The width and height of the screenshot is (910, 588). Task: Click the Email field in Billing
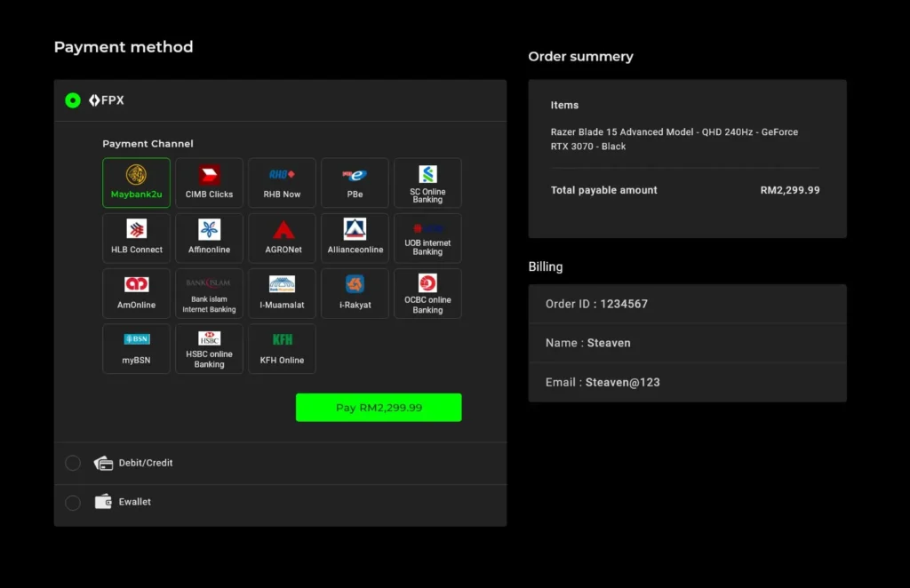click(687, 382)
